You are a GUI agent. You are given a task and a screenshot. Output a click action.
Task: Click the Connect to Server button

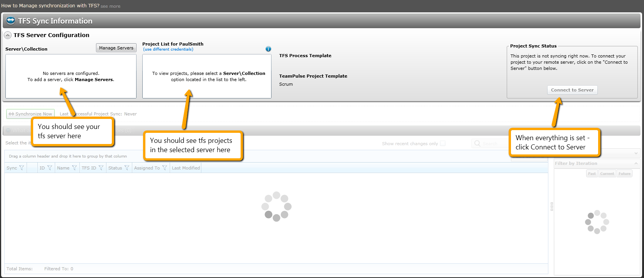[x=572, y=90]
